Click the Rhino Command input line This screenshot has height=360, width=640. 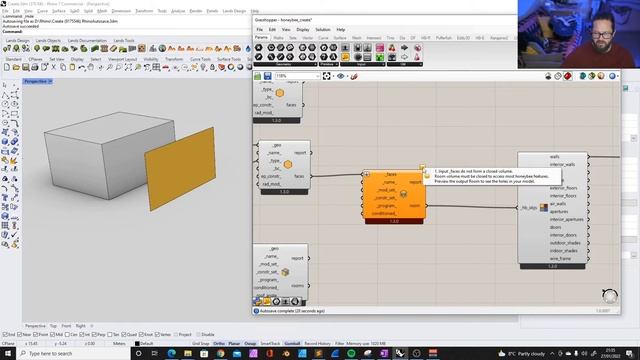127,31
